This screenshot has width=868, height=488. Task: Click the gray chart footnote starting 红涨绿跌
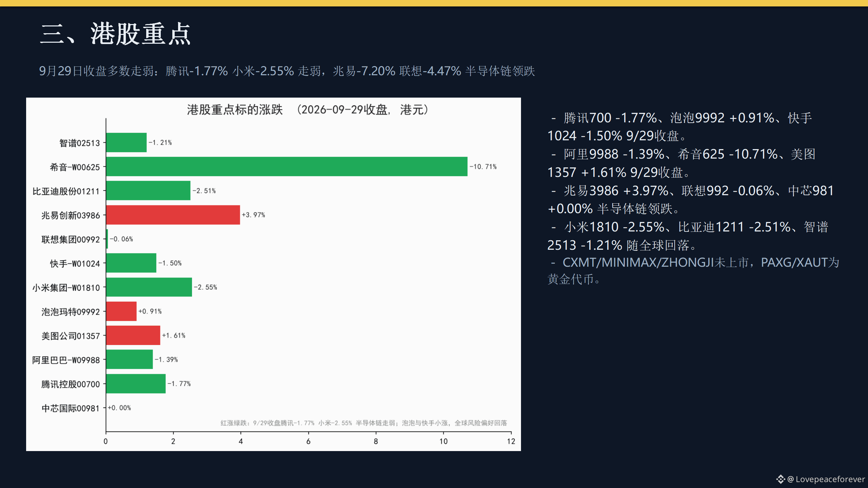(x=364, y=423)
